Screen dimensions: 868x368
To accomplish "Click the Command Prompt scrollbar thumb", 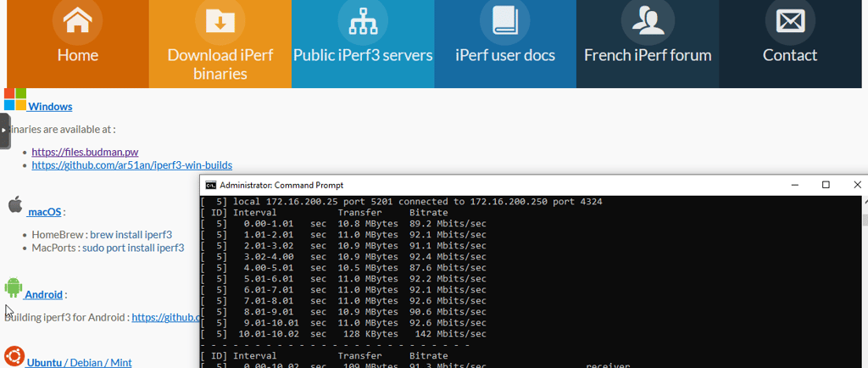I will click(865, 220).
